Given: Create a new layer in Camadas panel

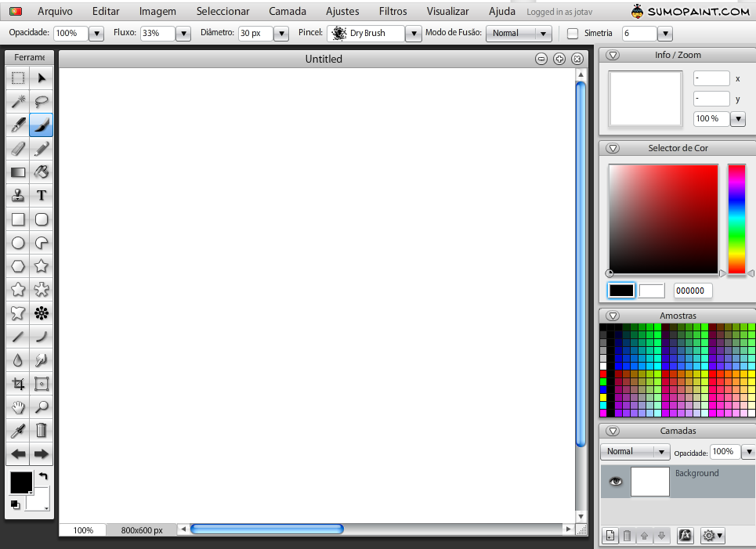Looking at the screenshot, I should (610, 536).
